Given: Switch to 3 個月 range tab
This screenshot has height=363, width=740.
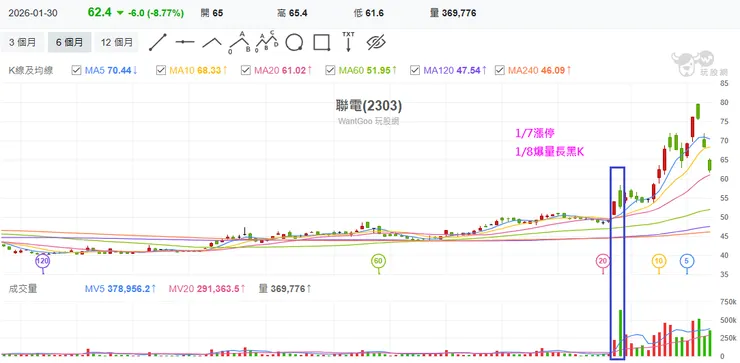Looking at the screenshot, I should [x=22, y=42].
